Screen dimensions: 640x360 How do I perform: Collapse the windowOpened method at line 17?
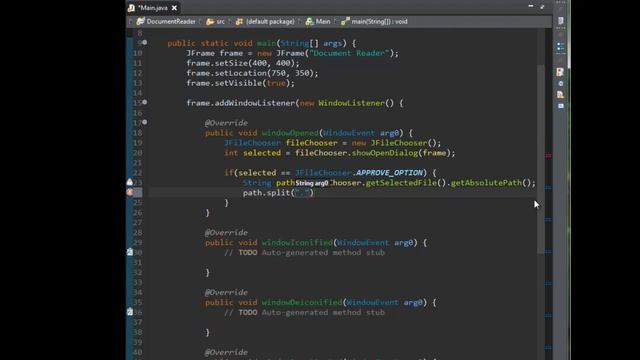click(145, 122)
